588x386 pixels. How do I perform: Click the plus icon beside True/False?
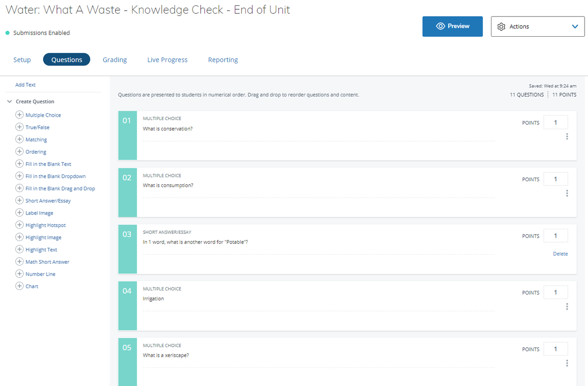(20, 127)
